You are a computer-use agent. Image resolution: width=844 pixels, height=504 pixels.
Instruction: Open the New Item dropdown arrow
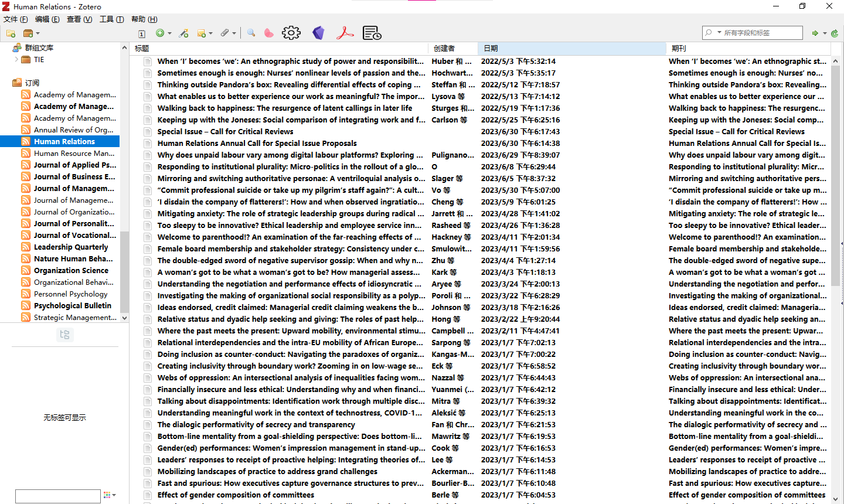169,33
